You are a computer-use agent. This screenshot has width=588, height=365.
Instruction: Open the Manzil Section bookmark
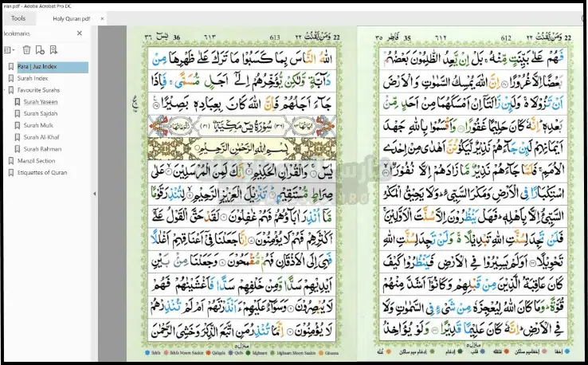pos(36,160)
